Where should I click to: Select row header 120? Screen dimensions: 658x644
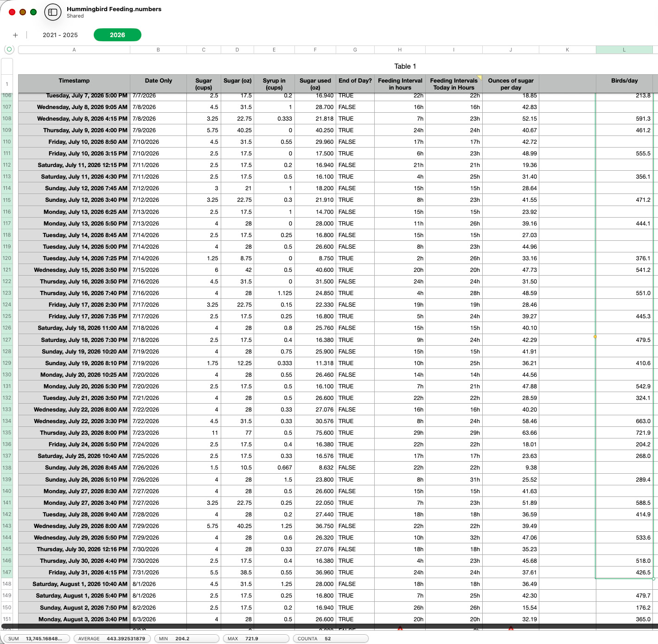click(x=7, y=258)
